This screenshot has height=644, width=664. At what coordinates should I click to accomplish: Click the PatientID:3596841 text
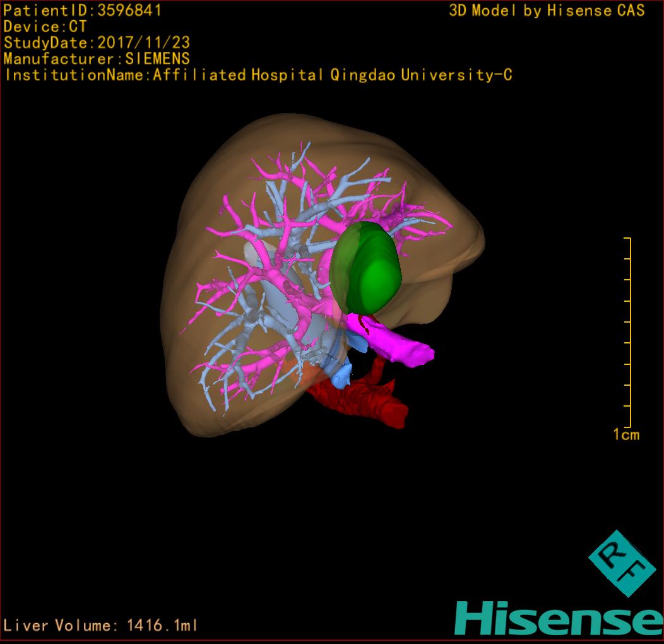coord(83,11)
